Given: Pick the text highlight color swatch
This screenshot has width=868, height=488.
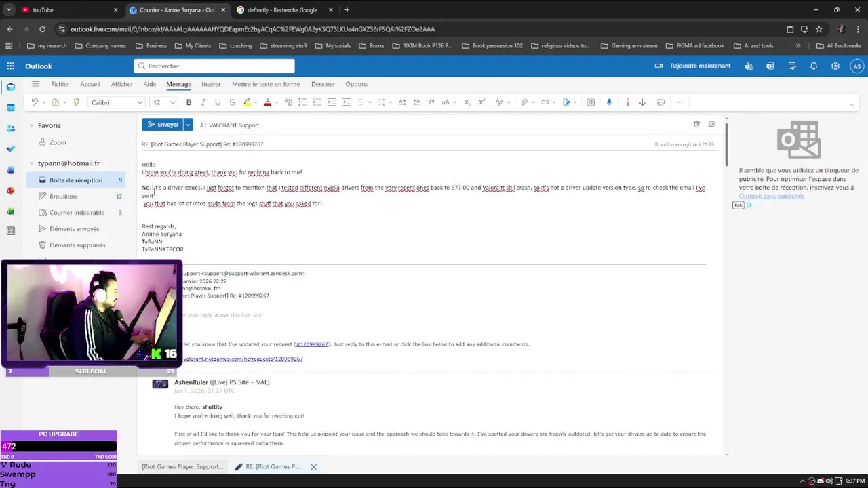Looking at the screenshot, I should [x=247, y=102].
